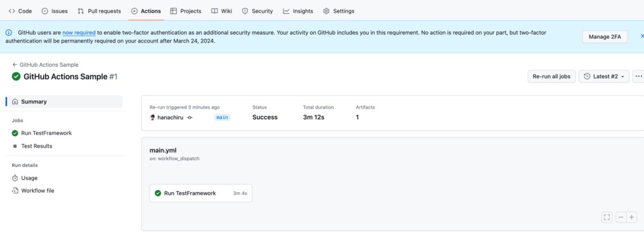644x234 pixels.
Task: Click the graph icon in Insights tab
Action: tap(286, 11)
